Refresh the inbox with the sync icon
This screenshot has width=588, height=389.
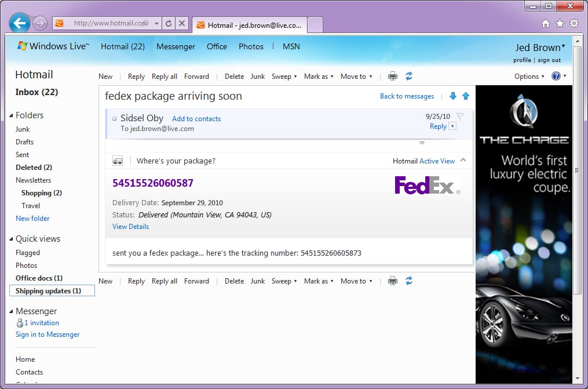point(410,76)
